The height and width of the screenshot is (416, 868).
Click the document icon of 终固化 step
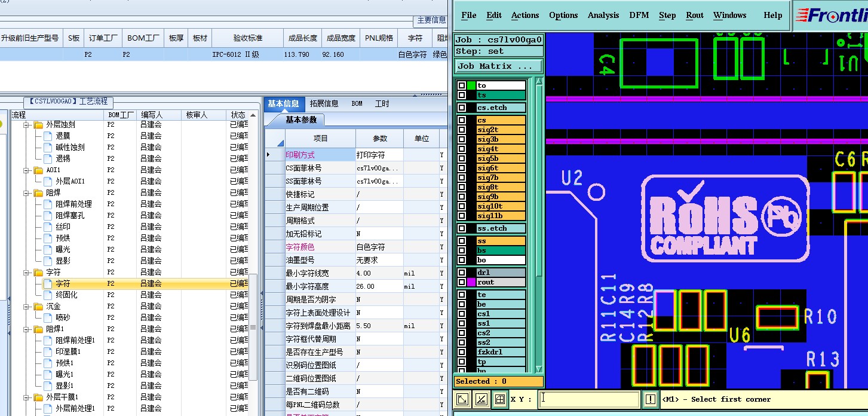pos(48,295)
